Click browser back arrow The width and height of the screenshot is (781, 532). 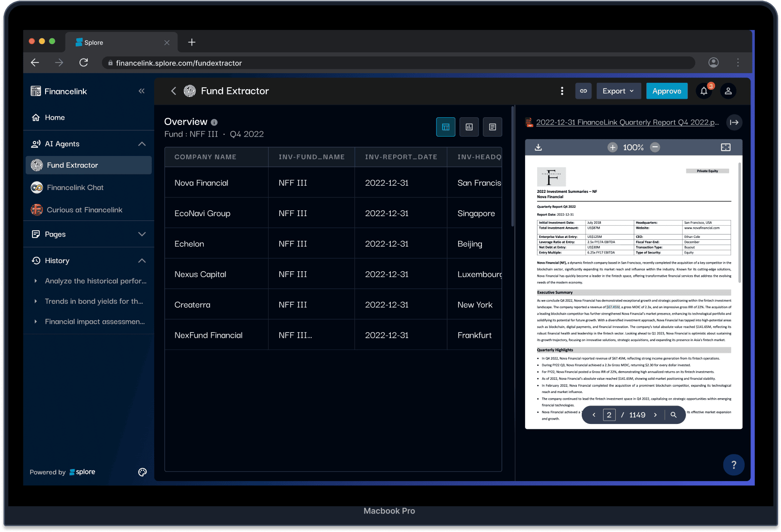pos(35,63)
